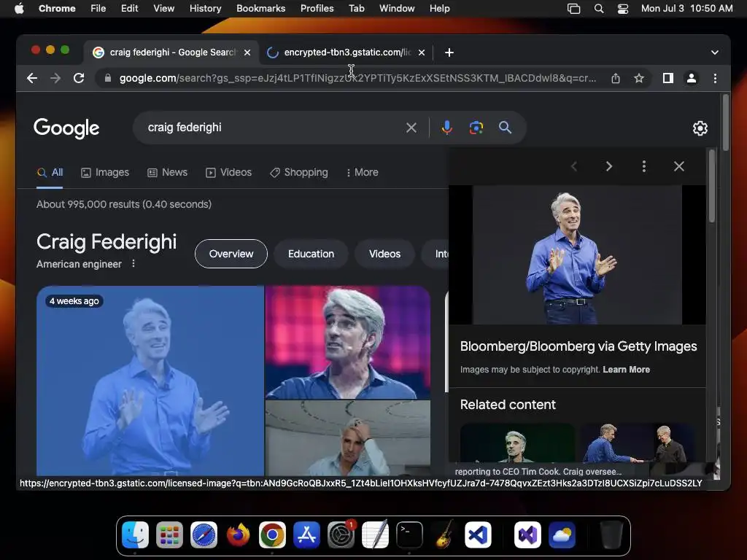Open related image with green background
This screenshot has height=560, width=747.
pyautogui.click(x=517, y=443)
